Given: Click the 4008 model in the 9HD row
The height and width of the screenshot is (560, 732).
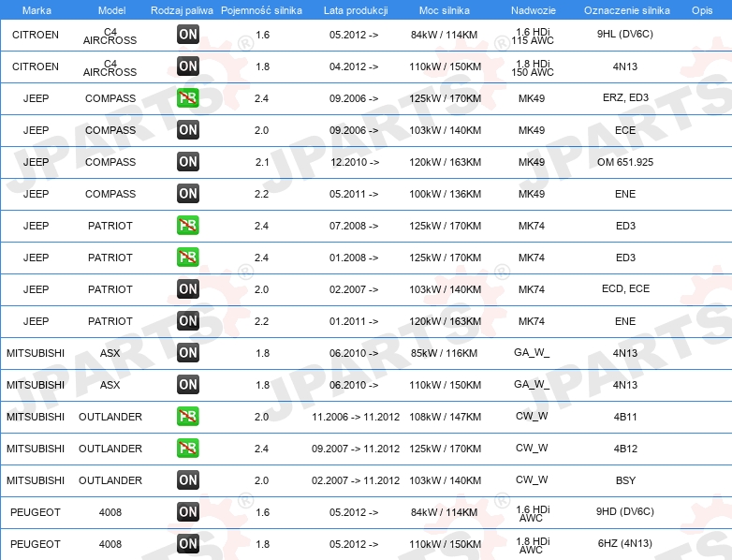Looking at the screenshot, I should click(110, 512).
